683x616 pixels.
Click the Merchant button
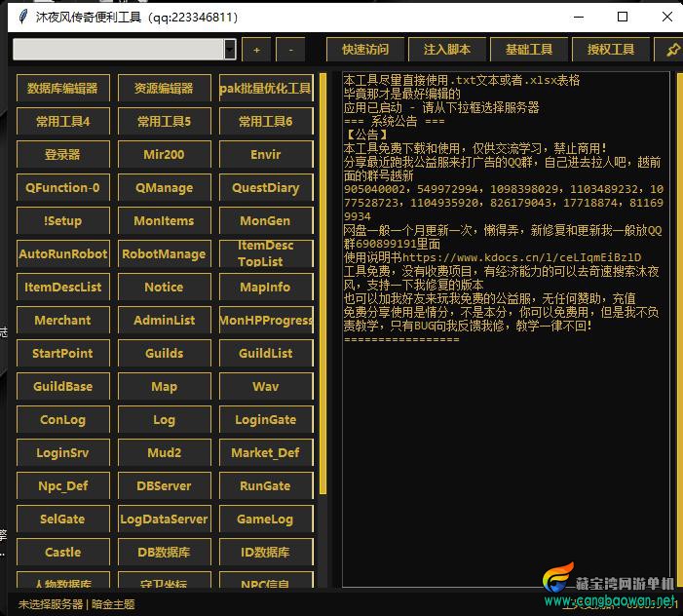click(62, 321)
